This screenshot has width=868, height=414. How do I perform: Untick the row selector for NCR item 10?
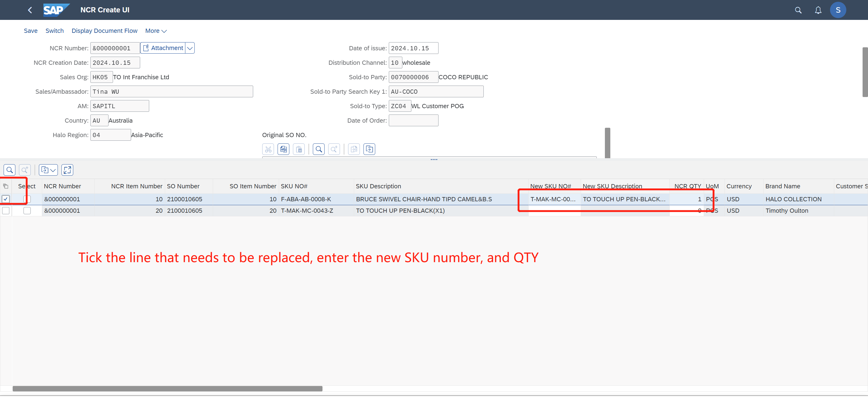6,199
